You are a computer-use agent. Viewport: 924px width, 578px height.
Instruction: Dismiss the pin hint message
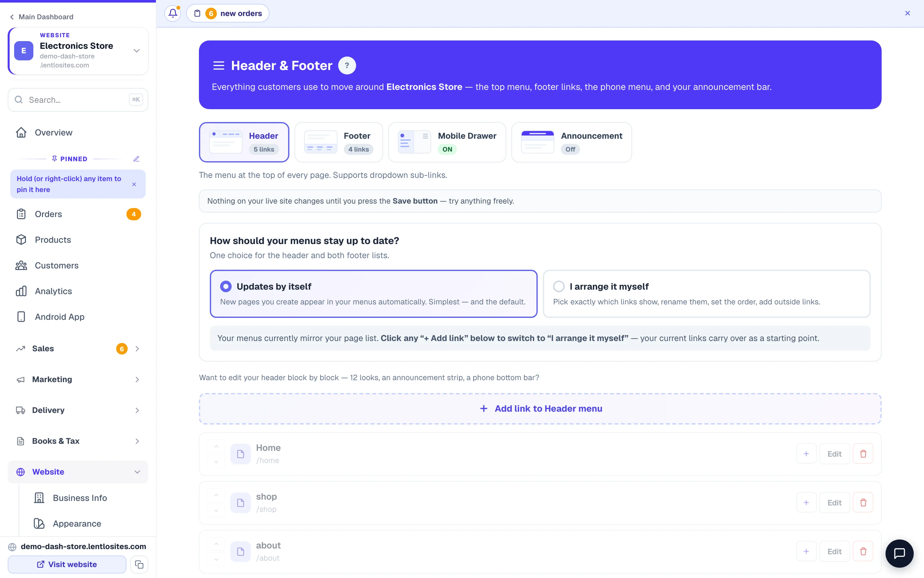tap(134, 184)
